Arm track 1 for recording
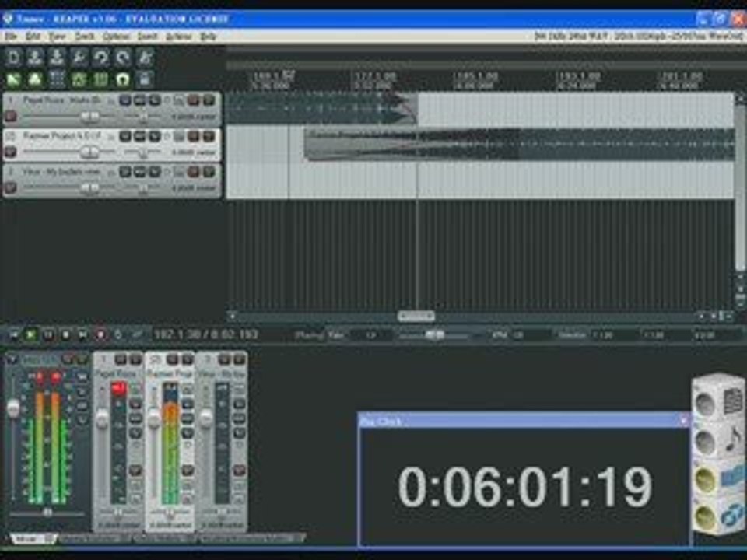 coord(10,116)
